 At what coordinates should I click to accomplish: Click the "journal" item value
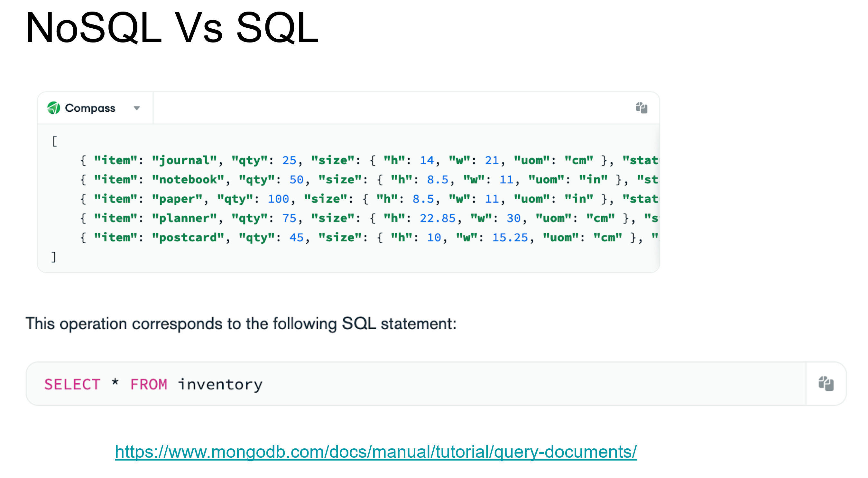(184, 160)
